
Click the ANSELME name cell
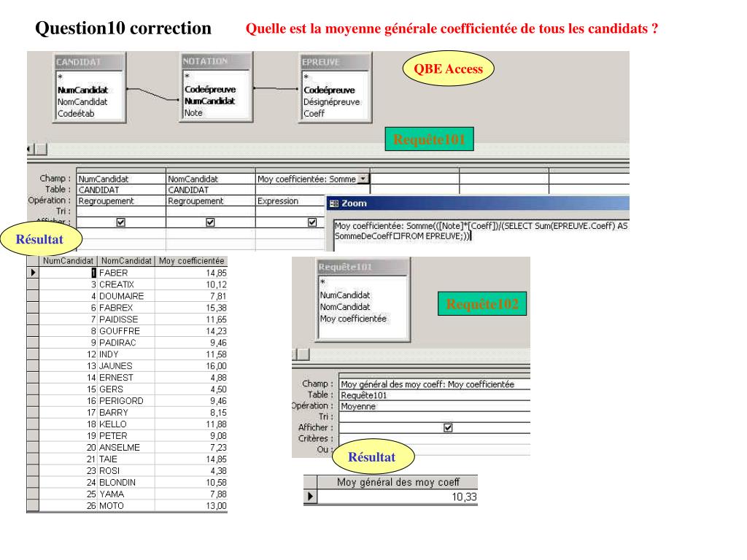[x=126, y=448]
